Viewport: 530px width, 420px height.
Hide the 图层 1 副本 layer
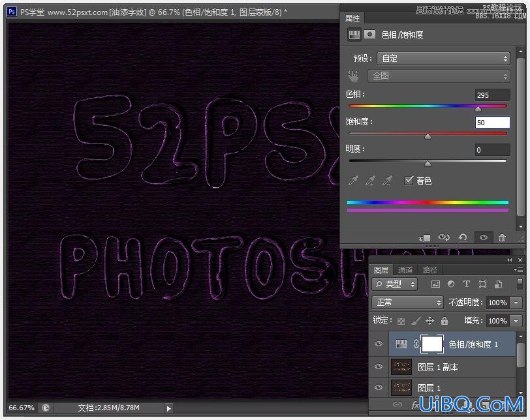click(379, 367)
